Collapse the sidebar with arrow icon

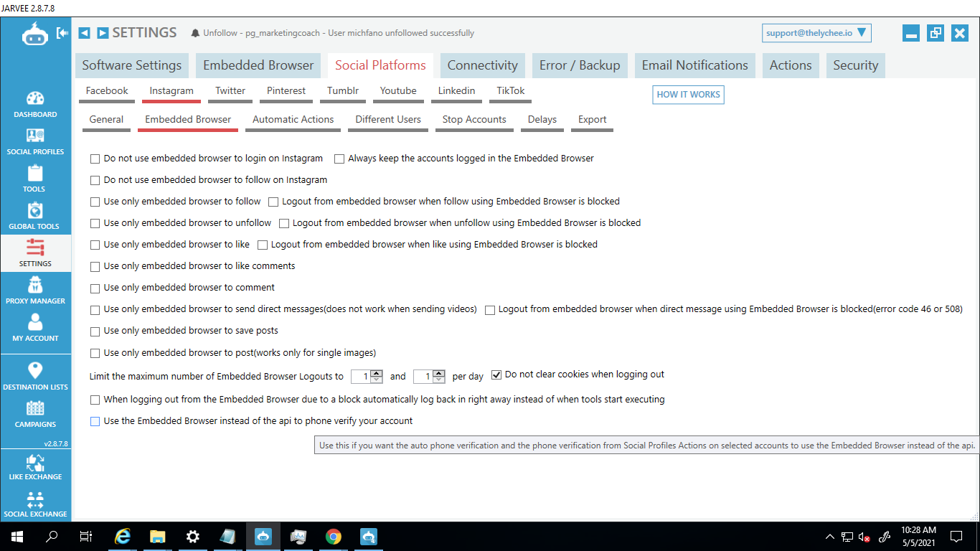click(x=62, y=33)
